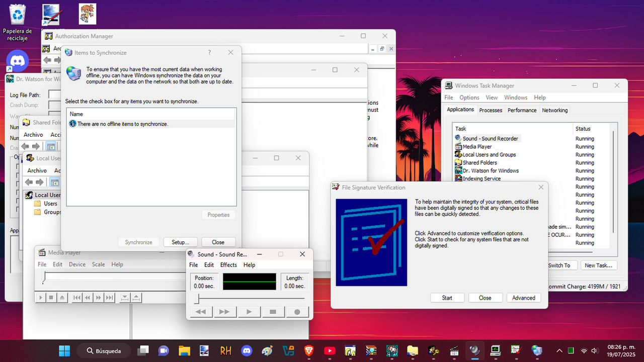Click Advanced in File Signature Verification
This screenshot has height=362, width=644.
coord(524,298)
